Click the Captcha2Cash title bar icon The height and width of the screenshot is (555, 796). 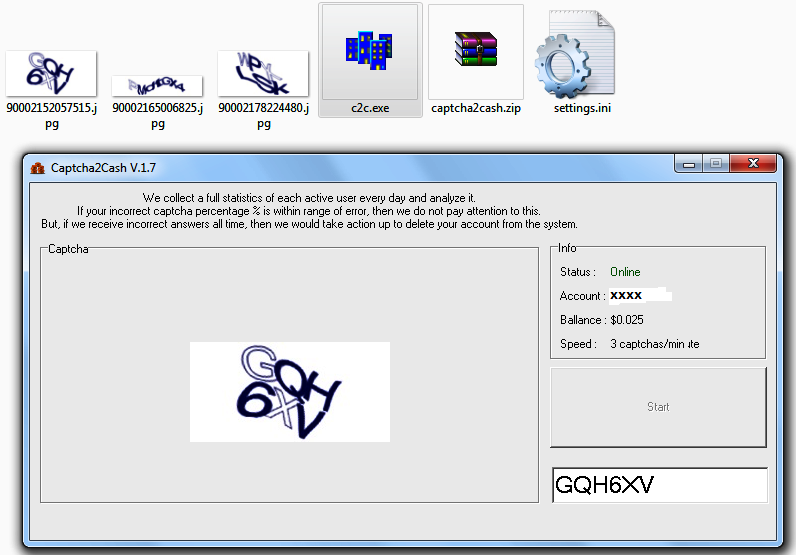tap(38, 168)
